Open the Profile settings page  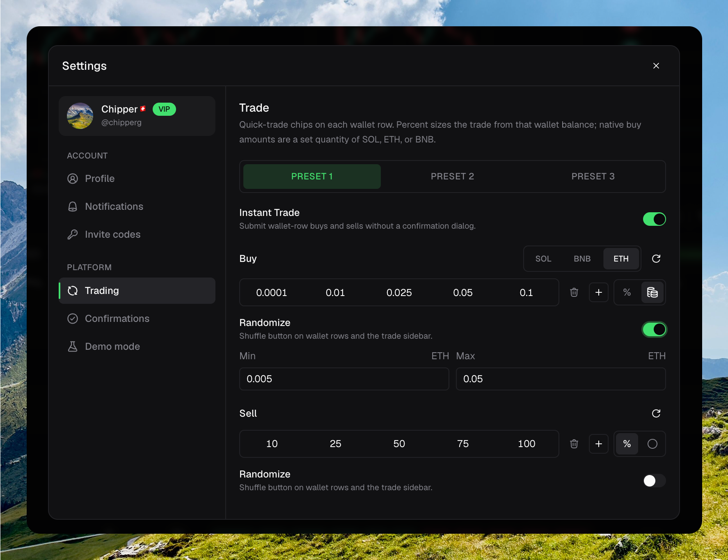tap(137, 179)
